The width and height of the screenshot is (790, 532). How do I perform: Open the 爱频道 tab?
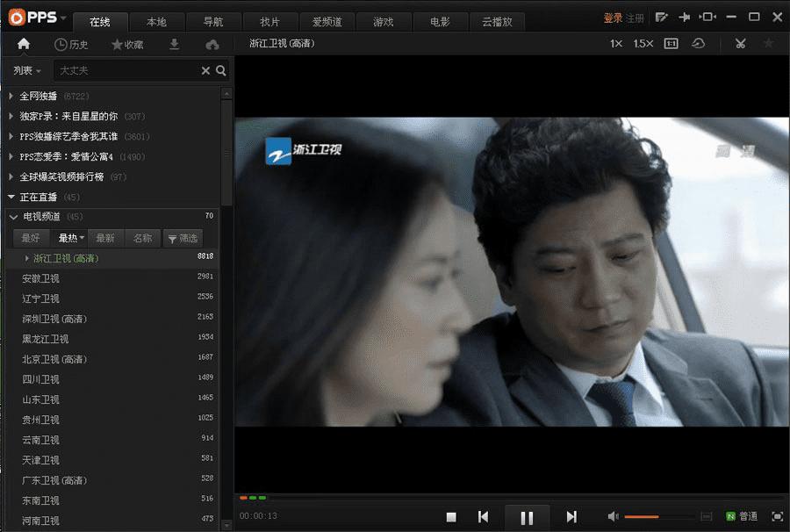327,22
